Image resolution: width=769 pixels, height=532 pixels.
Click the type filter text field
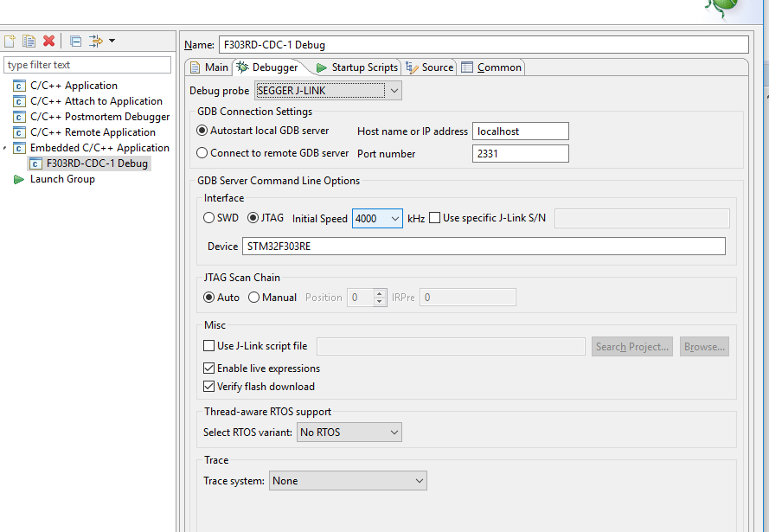87,64
